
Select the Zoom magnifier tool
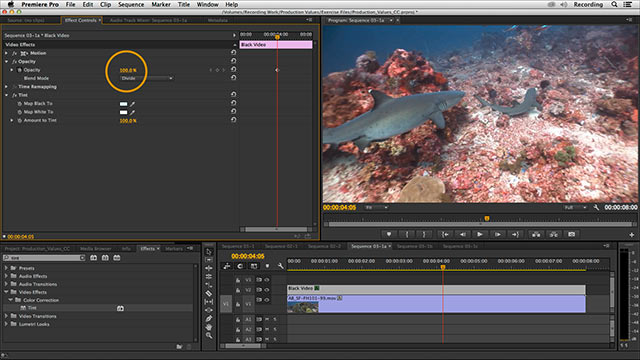[x=209, y=336]
